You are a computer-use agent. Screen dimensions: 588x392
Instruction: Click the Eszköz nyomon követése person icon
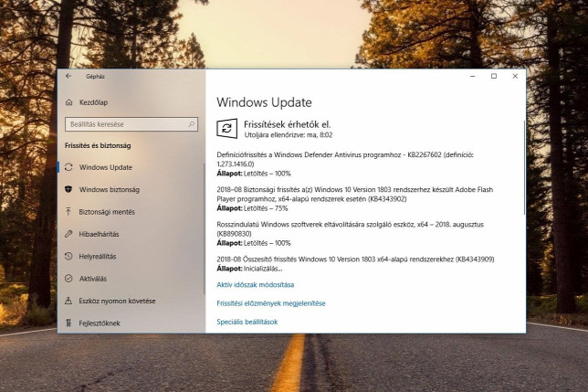pyautogui.click(x=68, y=301)
